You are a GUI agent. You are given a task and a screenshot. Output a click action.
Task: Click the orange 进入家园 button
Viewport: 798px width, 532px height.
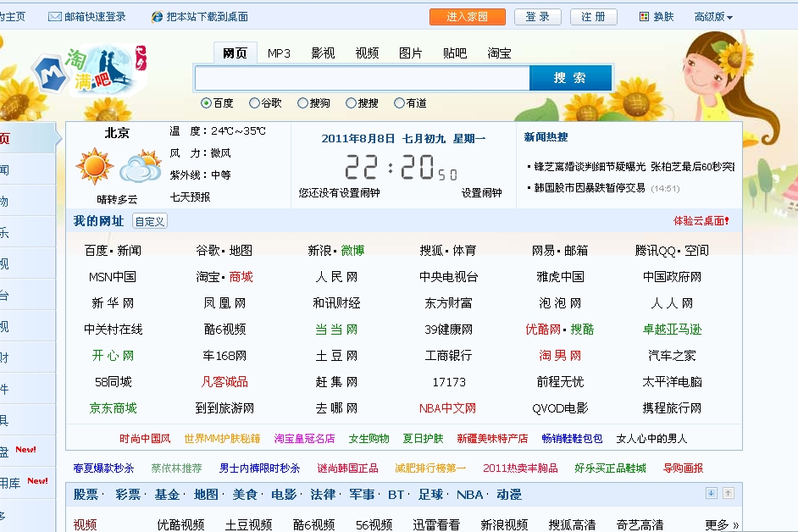click(468, 17)
